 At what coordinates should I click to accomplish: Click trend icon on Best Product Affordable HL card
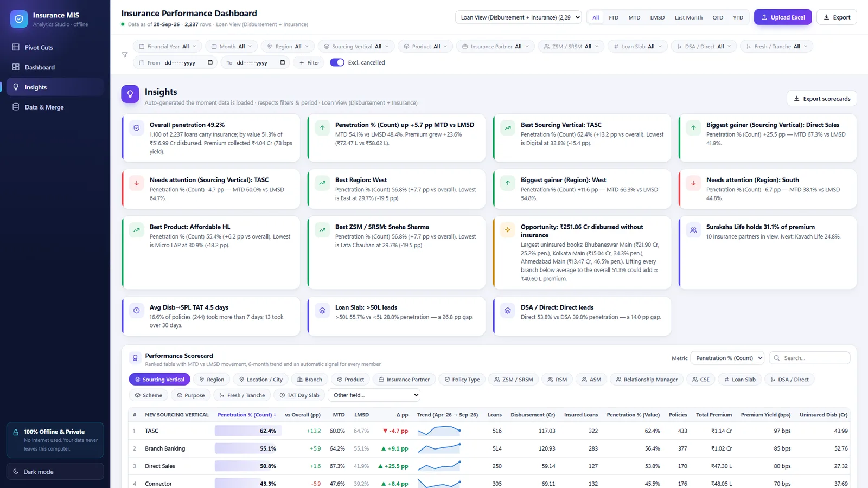click(x=137, y=230)
